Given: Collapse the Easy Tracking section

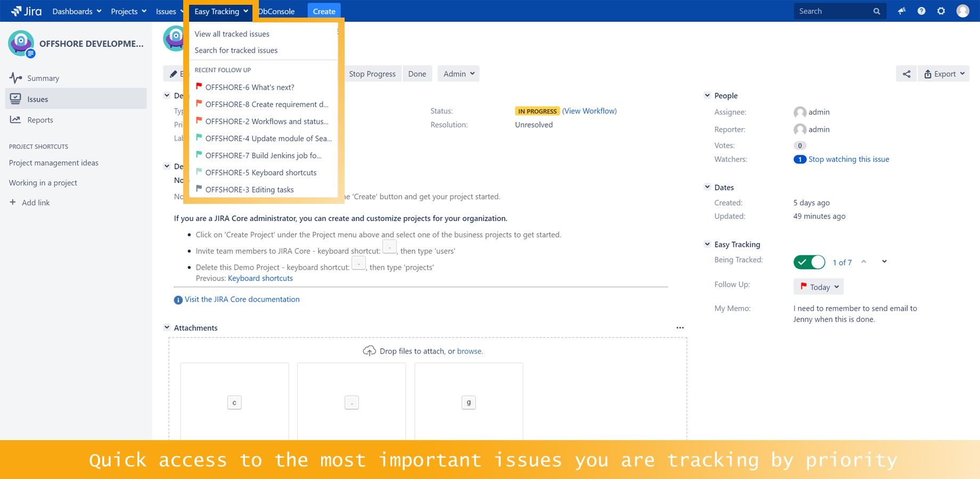Looking at the screenshot, I should click(707, 244).
